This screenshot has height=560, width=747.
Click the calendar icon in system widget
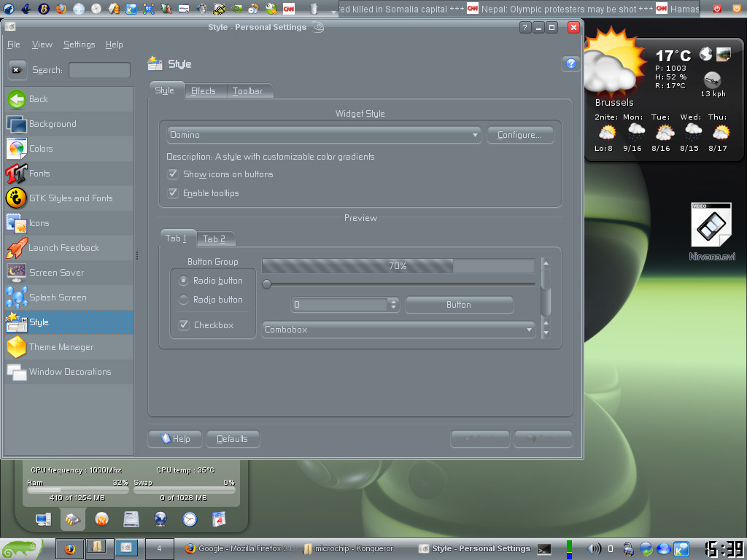pos(219,519)
